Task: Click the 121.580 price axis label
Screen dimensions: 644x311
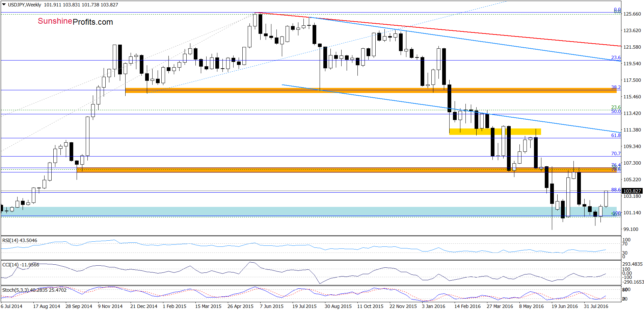Action: click(632, 47)
